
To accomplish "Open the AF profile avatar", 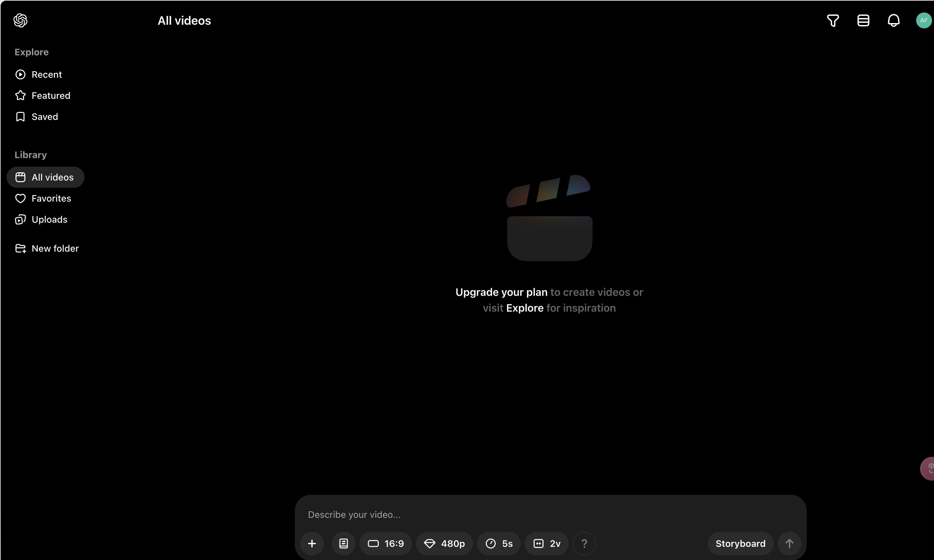I will click(923, 20).
